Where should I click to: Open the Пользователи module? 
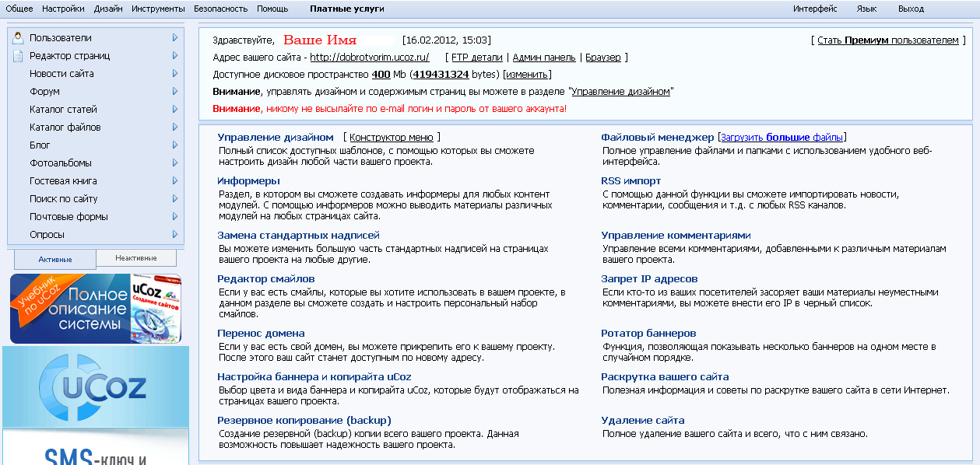pyautogui.click(x=61, y=37)
